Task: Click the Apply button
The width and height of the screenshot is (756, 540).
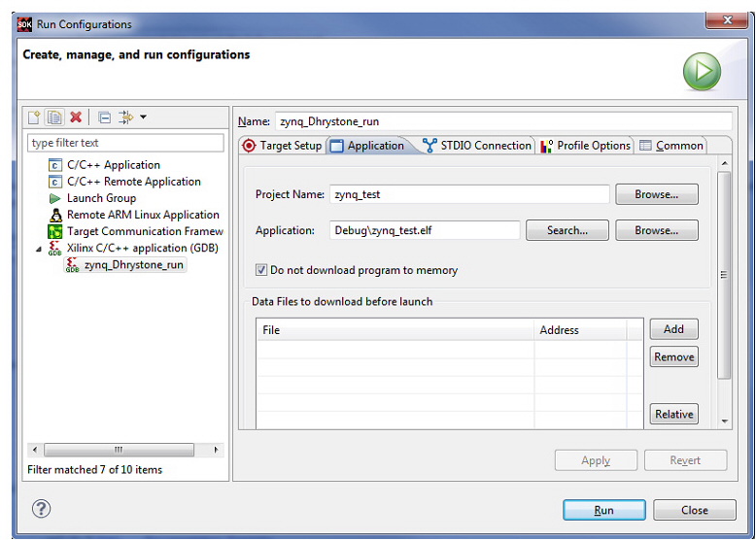Action: tap(596, 460)
